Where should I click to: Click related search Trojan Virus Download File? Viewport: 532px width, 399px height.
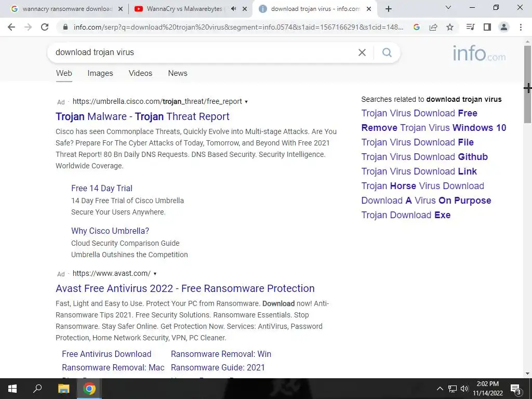coord(417,142)
